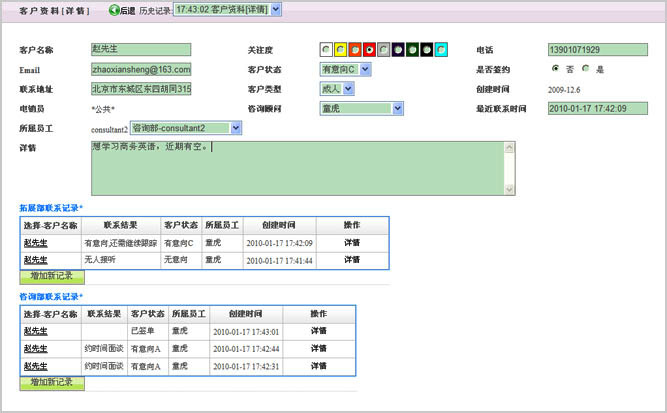Choose the orange attention level option

[x=355, y=49]
